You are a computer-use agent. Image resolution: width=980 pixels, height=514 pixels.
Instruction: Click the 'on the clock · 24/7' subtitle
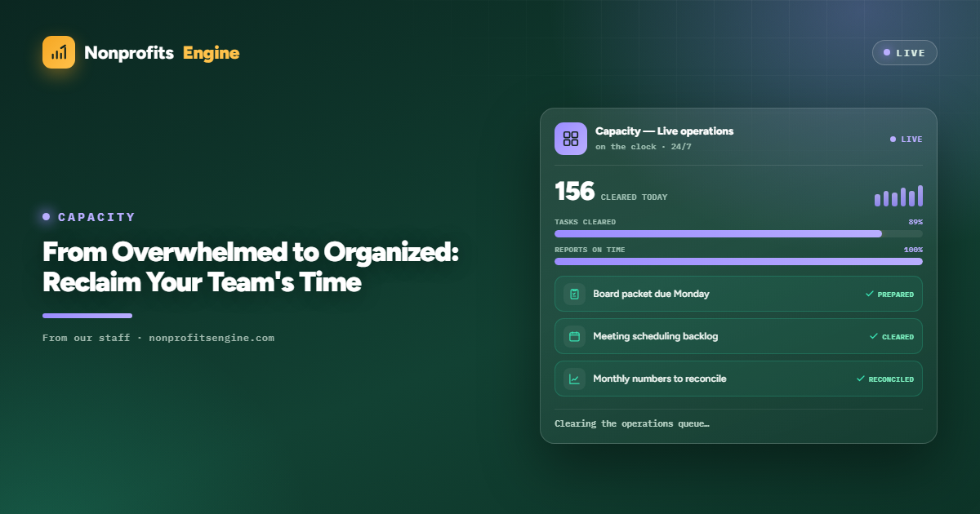[x=643, y=147]
